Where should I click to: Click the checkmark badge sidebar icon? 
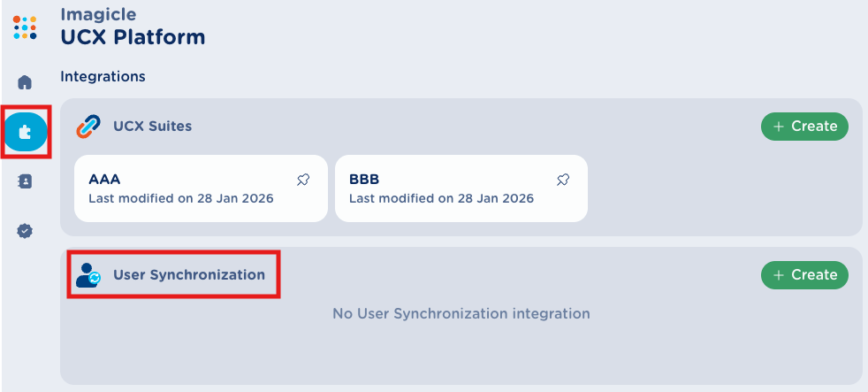(25, 231)
